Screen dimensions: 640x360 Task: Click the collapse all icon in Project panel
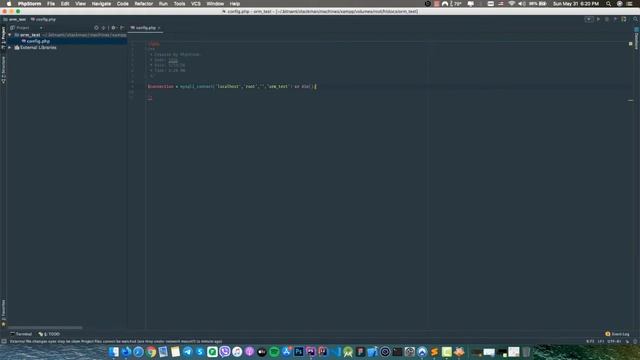click(104, 28)
